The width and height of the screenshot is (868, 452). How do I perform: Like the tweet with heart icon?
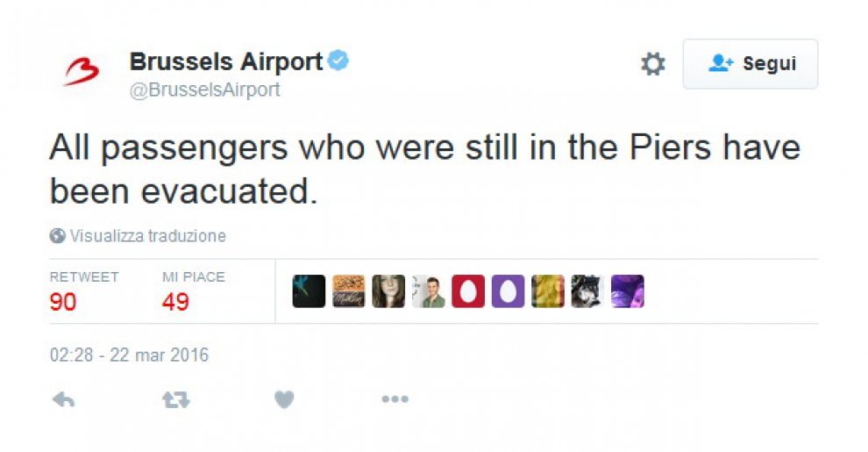coord(284,399)
